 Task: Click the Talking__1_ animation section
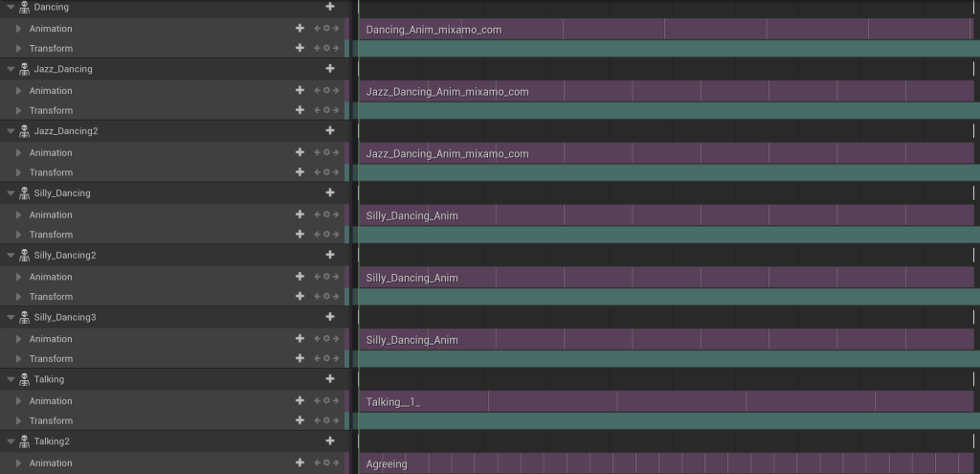pyautogui.click(x=393, y=402)
